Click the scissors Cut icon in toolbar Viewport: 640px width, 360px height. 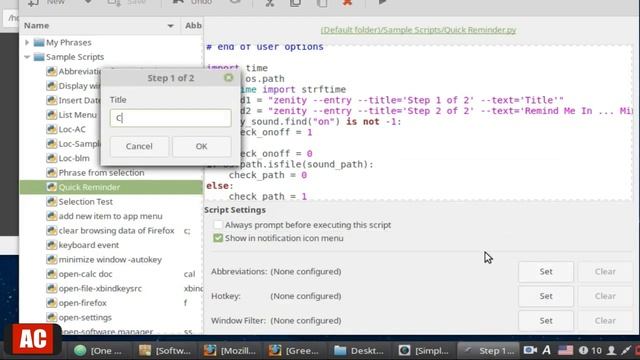point(270,2)
